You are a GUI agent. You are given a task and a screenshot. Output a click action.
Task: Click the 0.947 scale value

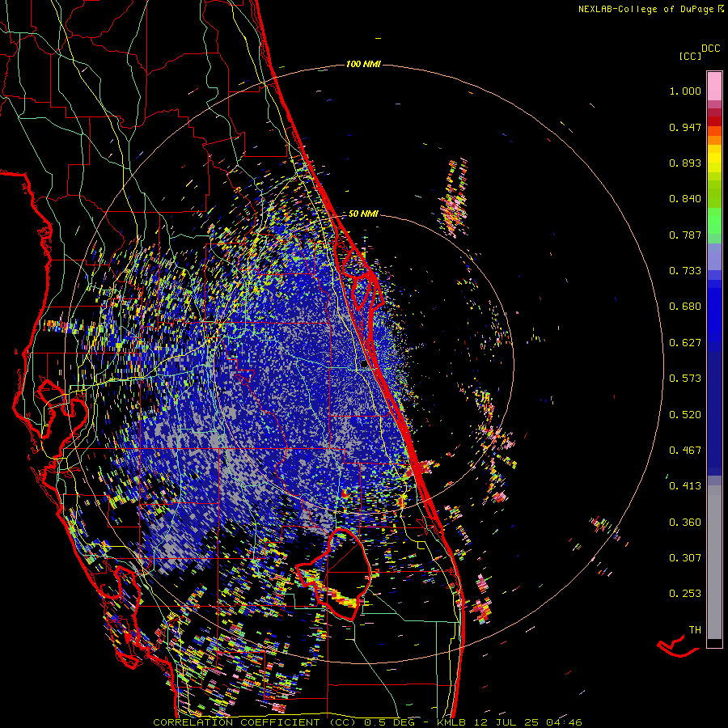(685, 127)
